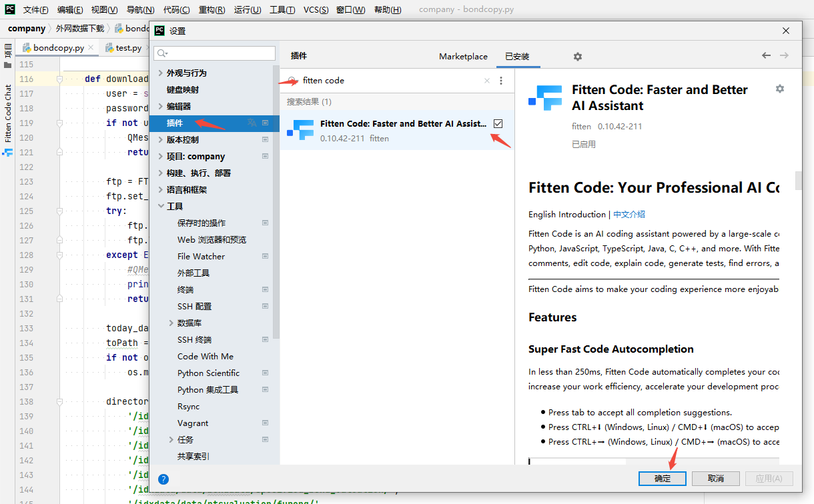This screenshot has width=814, height=504.
Task: Click the help question mark icon
Action: 163,479
